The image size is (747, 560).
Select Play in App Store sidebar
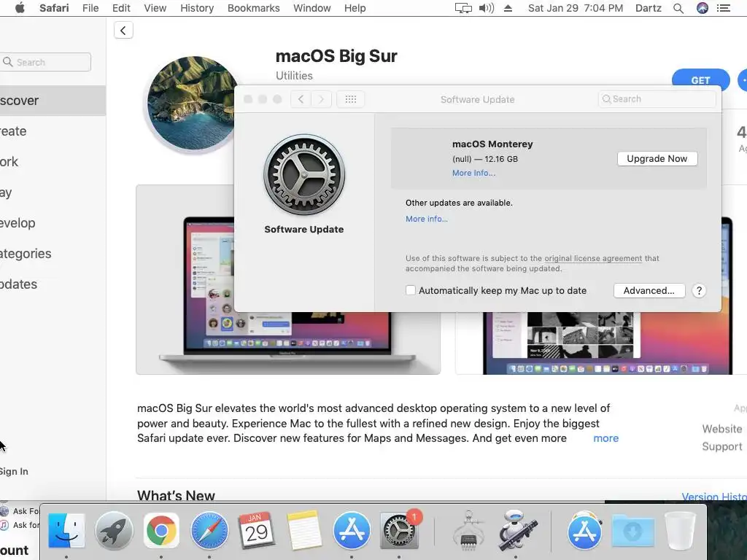(x=53, y=192)
